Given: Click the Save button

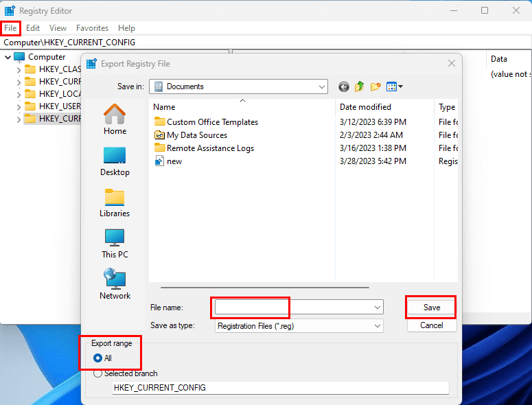Looking at the screenshot, I should point(432,307).
